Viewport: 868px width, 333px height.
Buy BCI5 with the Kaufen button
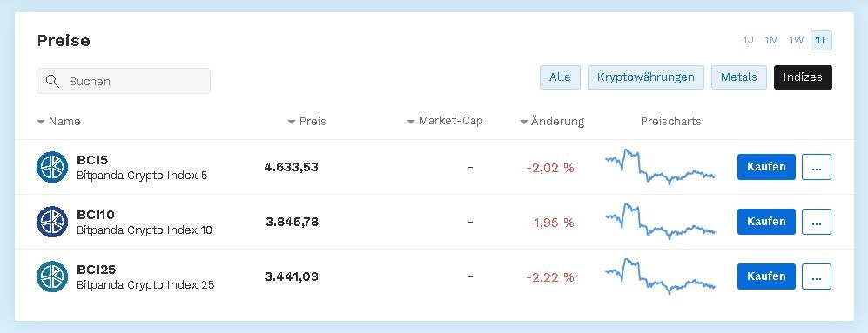[x=766, y=167]
